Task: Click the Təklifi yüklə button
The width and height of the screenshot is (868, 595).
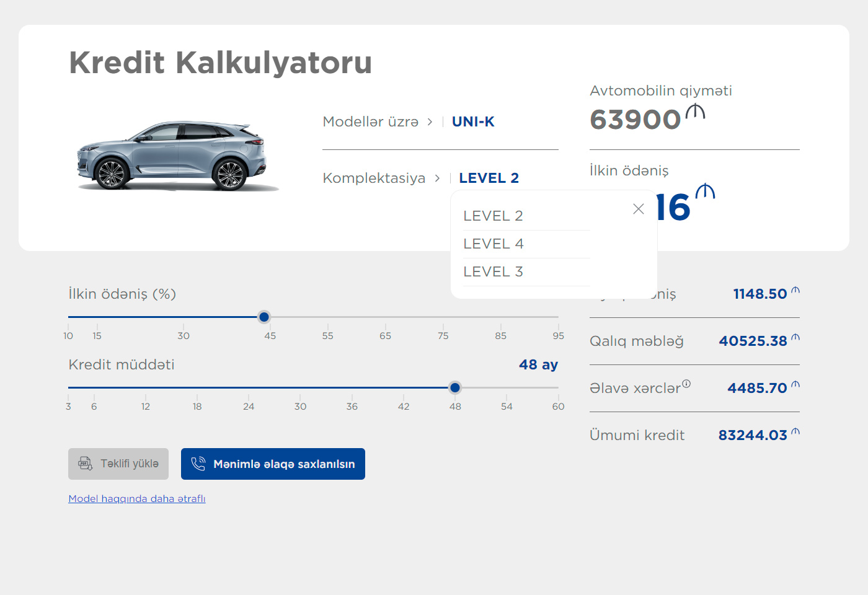Action: [118, 464]
